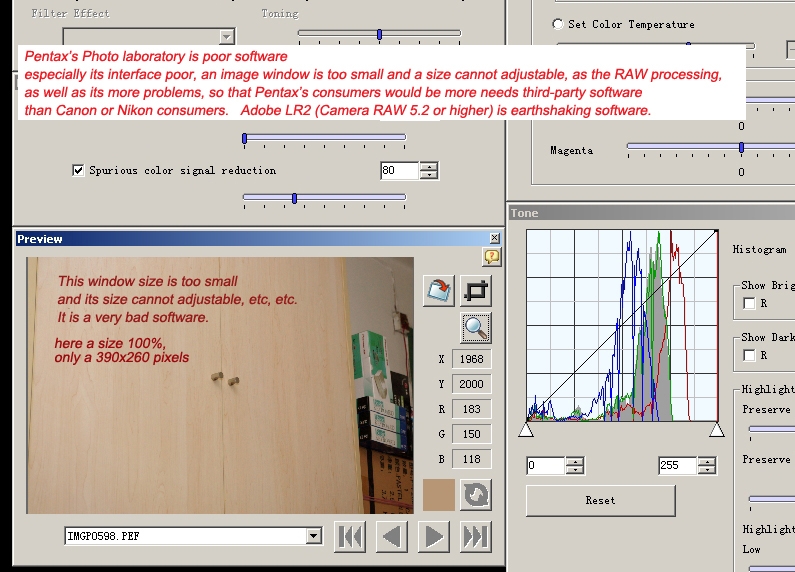Click the slider above Spurious color checkbox
Screen dimensions: 795x572
pos(324,138)
